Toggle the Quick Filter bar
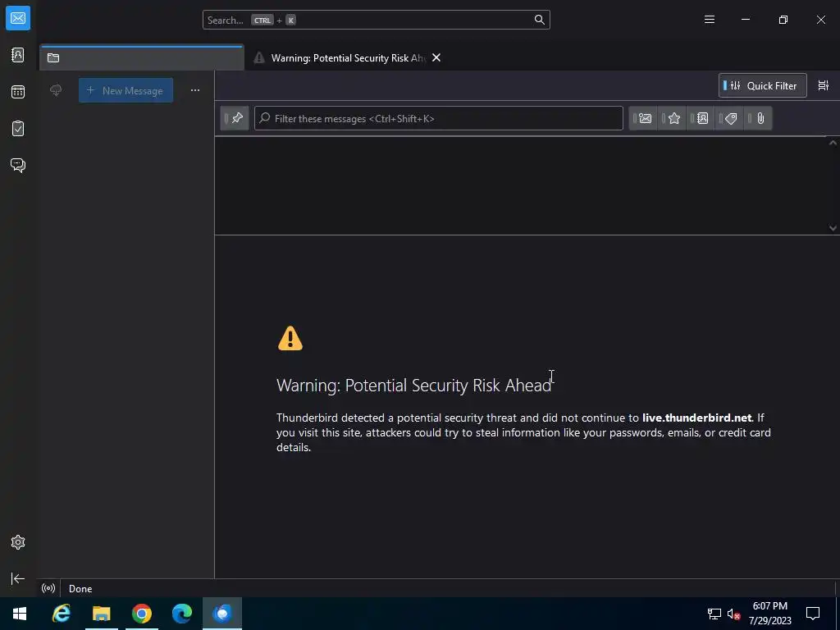Image resolution: width=840 pixels, height=630 pixels. click(762, 85)
